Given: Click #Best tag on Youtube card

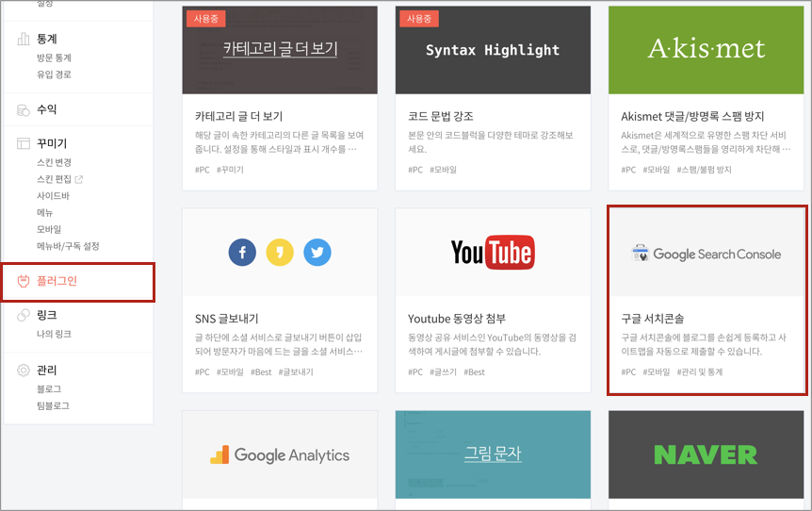Looking at the screenshot, I should pyautogui.click(x=475, y=372).
